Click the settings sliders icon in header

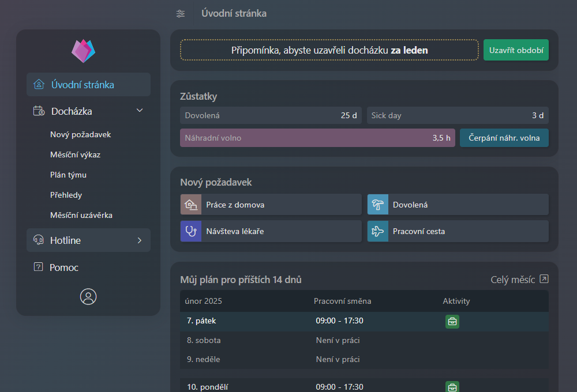pos(181,14)
